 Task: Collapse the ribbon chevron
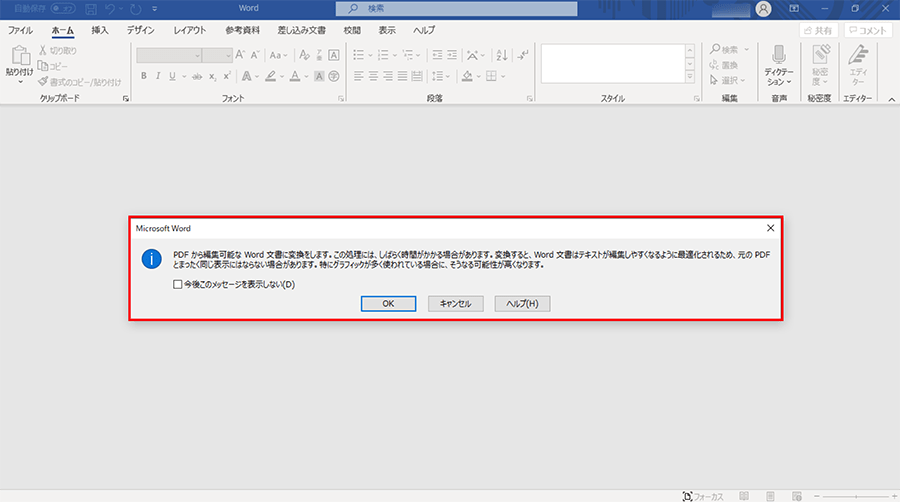[891, 99]
